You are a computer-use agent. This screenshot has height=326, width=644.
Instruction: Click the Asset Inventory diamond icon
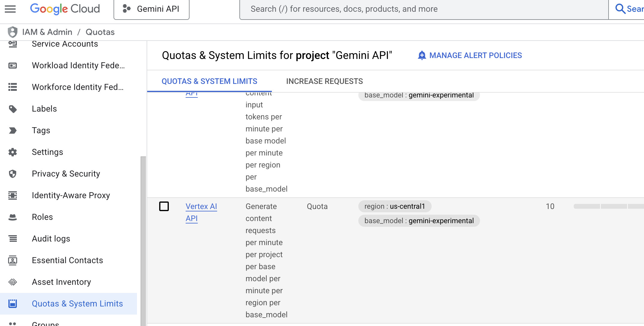pos(13,282)
